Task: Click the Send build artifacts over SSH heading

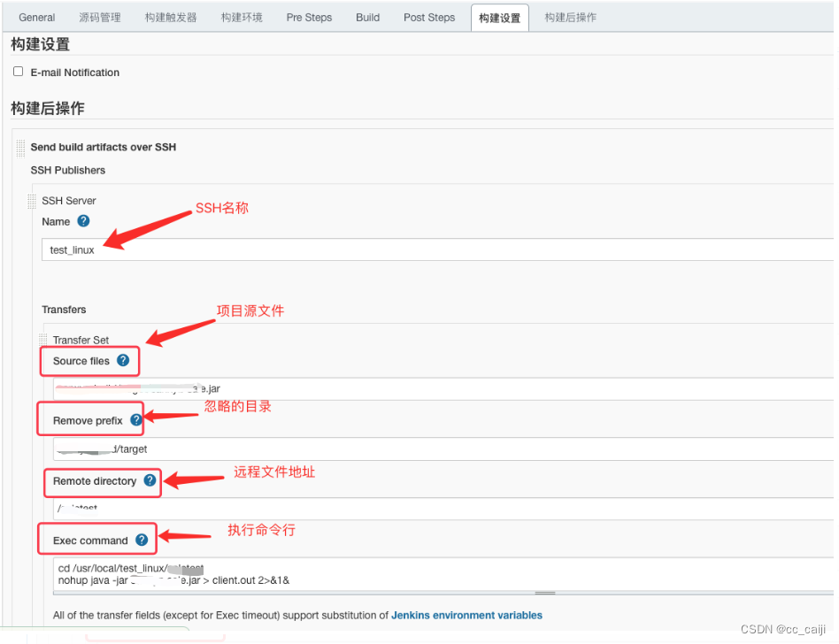Action: pos(104,147)
